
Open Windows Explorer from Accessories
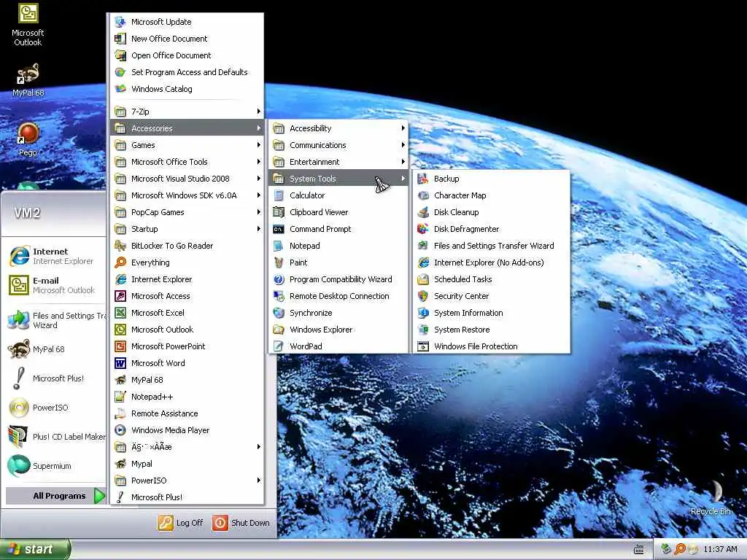pyautogui.click(x=338, y=329)
